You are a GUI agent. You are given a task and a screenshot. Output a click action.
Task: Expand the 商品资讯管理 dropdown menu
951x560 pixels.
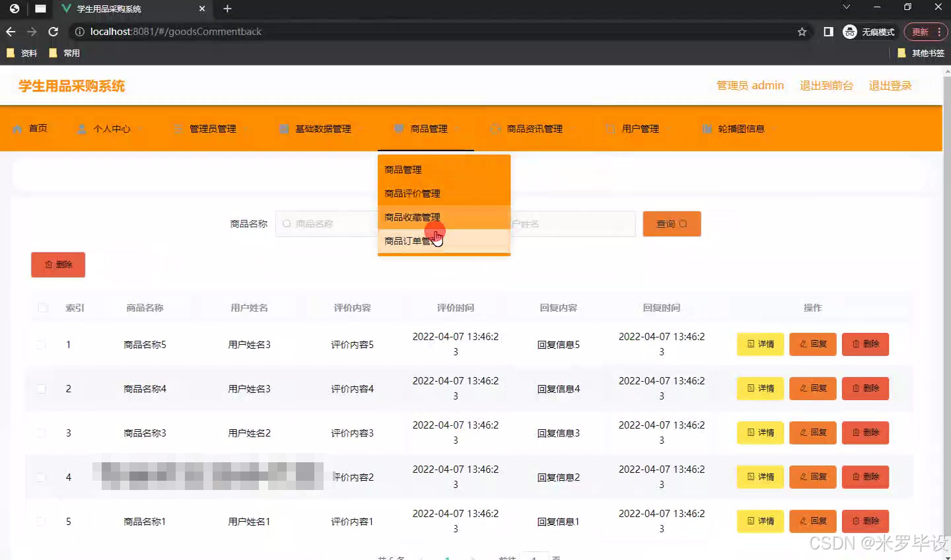tap(534, 128)
